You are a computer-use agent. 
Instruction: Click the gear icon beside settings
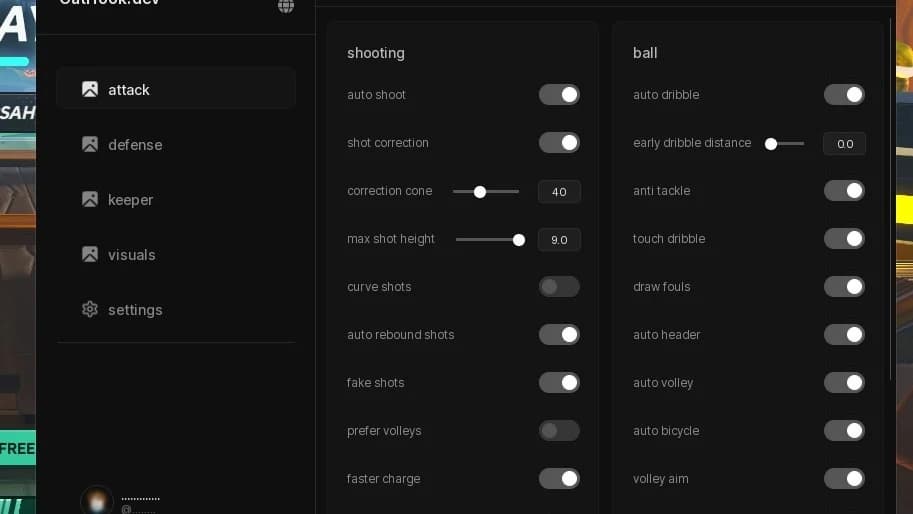(90, 309)
